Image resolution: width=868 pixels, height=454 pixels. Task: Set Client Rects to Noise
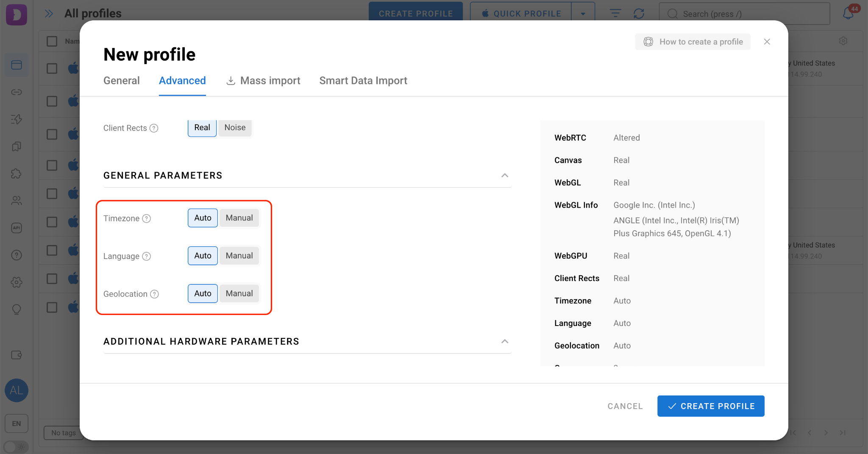point(235,128)
